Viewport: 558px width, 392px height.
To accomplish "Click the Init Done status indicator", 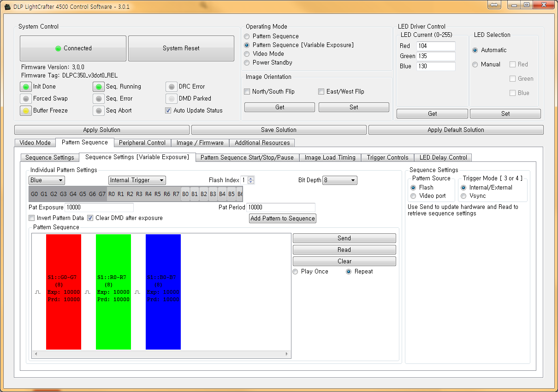I will 26,87.
